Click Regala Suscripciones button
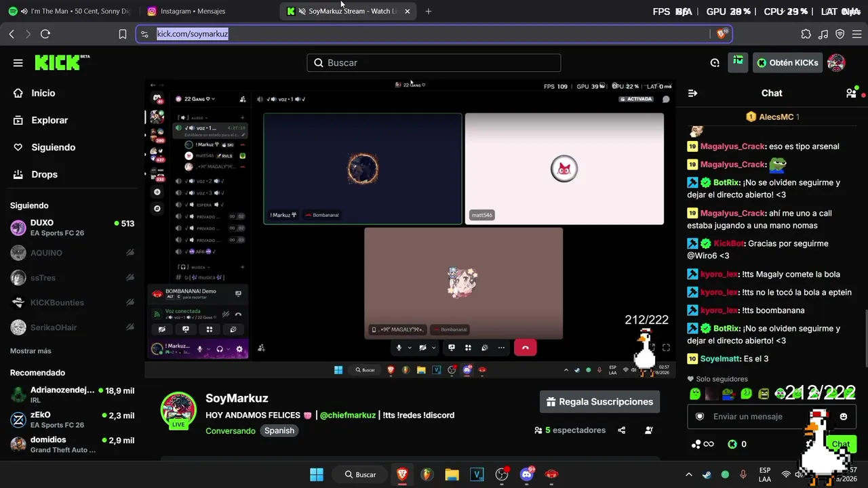 pos(599,402)
